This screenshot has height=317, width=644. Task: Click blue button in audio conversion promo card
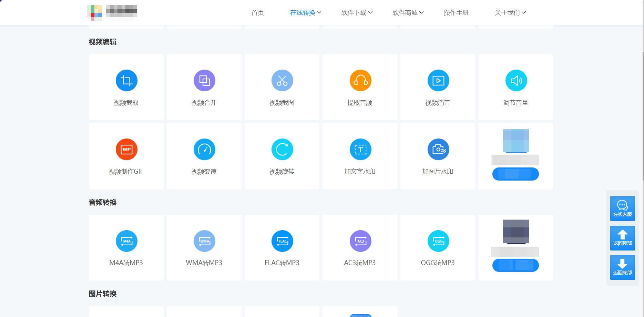pos(515,265)
